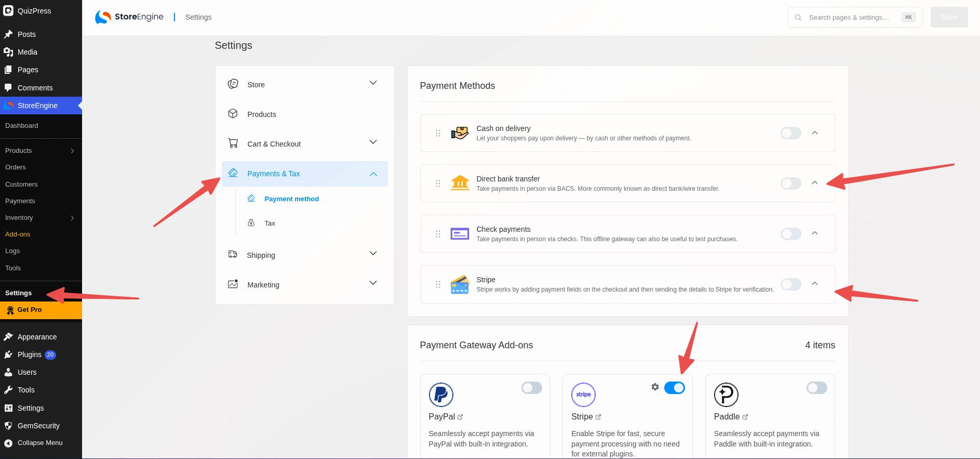Expand the Shipping settings section
The height and width of the screenshot is (459, 980).
(305, 255)
